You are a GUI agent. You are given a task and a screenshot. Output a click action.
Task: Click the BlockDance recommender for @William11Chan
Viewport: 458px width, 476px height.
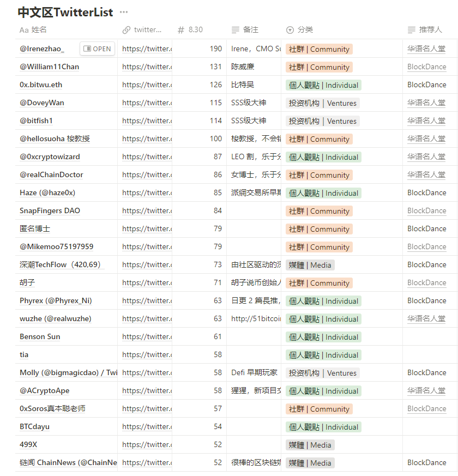(x=427, y=67)
